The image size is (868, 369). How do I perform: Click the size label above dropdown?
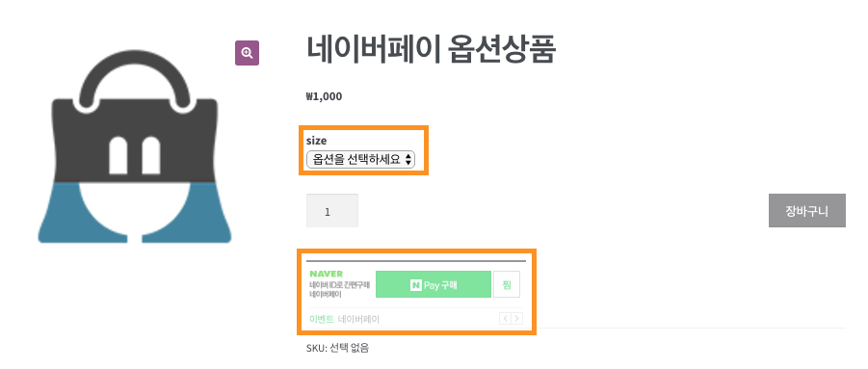(x=316, y=141)
